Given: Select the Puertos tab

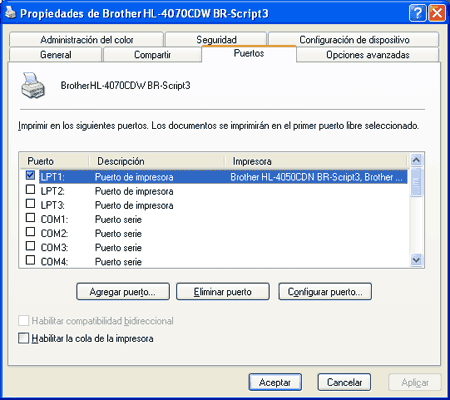Looking at the screenshot, I should 249,53.
